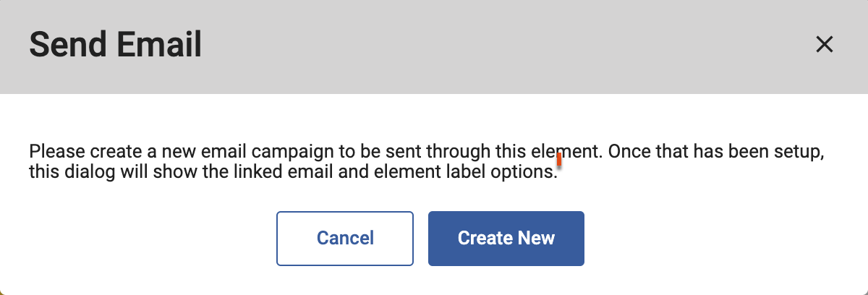Click the word "Please" in the message
The image size is (868, 295).
pos(51,153)
